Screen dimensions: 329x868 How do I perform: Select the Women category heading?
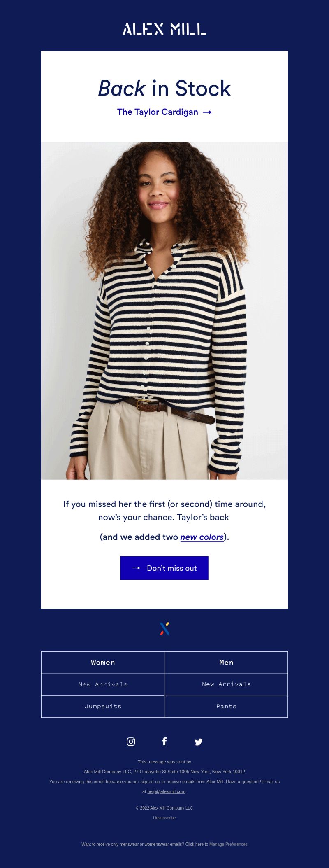[103, 663]
